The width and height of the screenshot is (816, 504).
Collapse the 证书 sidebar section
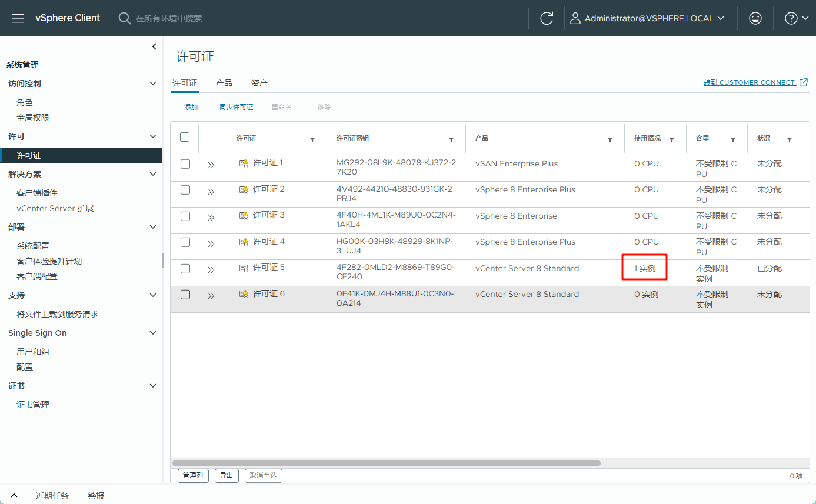click(x=153, y=386)
